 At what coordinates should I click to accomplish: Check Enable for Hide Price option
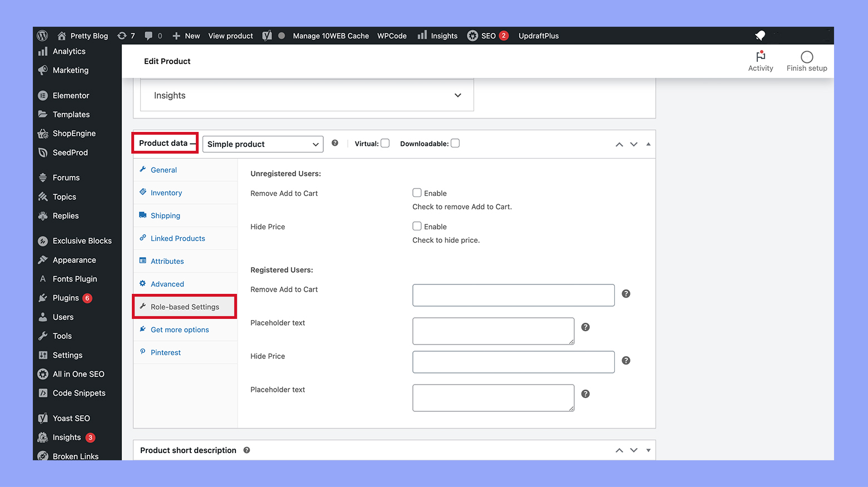click(x=417, y=227)
